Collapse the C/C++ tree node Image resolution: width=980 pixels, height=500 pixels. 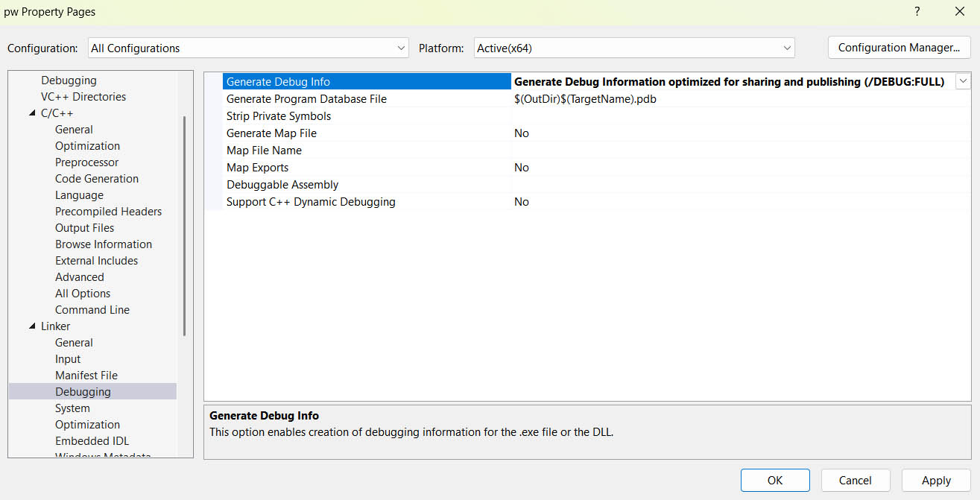tap(32, 113)
